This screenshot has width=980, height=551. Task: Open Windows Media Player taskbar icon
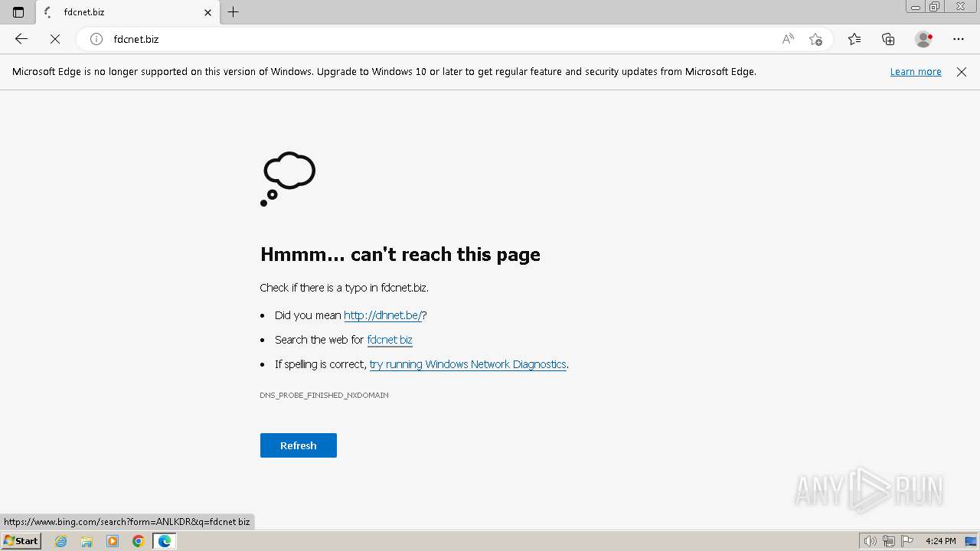coord(113,541)
